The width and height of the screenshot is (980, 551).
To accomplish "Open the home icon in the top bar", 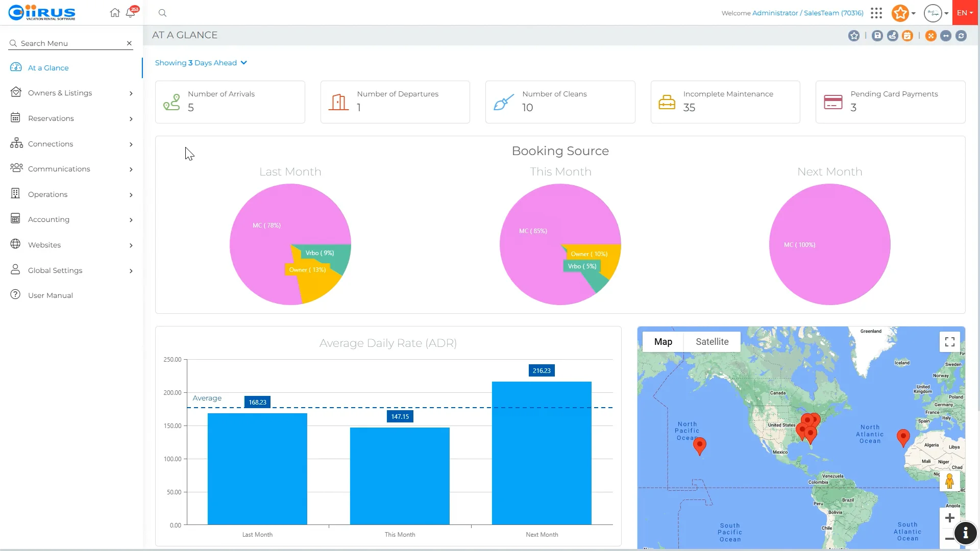I will click(115, 13).
